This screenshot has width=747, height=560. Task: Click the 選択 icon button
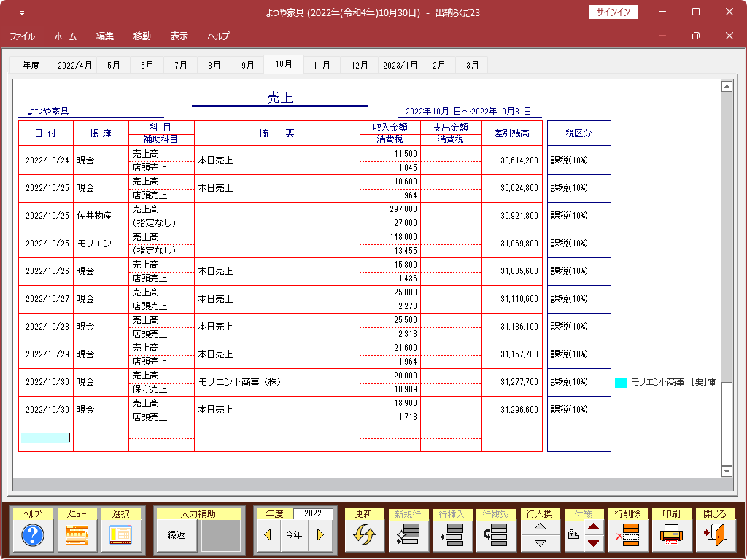121,535
